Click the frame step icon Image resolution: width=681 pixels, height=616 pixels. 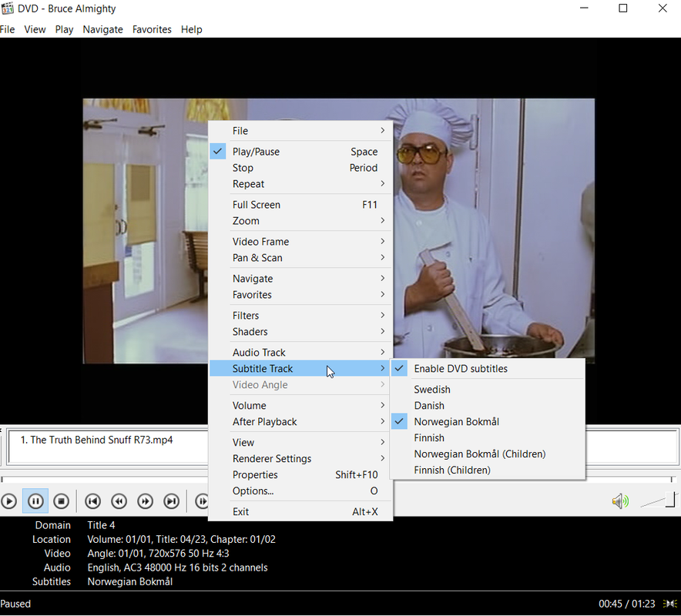[x=201, y=501]
